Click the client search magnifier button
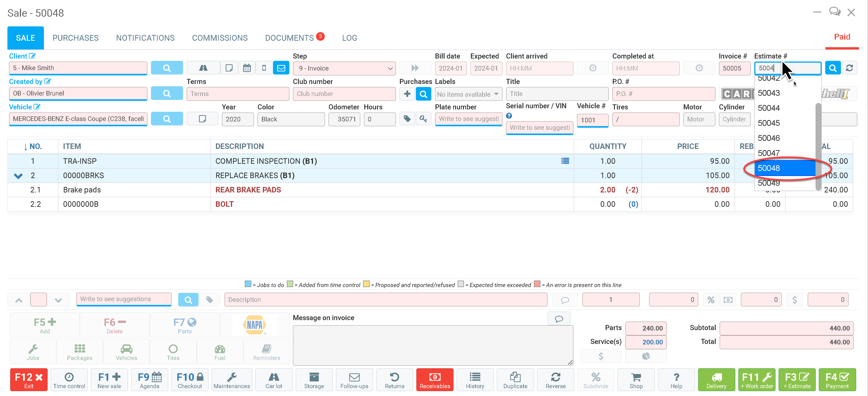Screen dimensions: 868x396 pyautogui.click(x=166, y=68)
